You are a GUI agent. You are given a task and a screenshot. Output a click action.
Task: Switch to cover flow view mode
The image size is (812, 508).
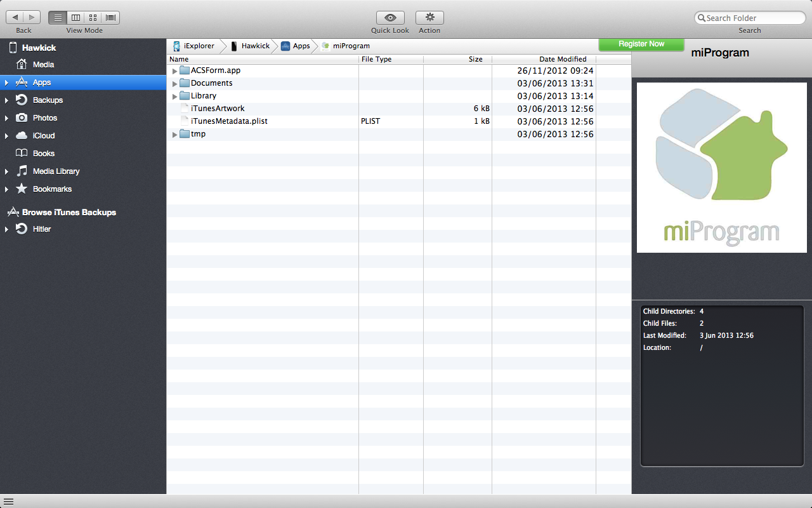pyautogui.click(x=110, y=18)
